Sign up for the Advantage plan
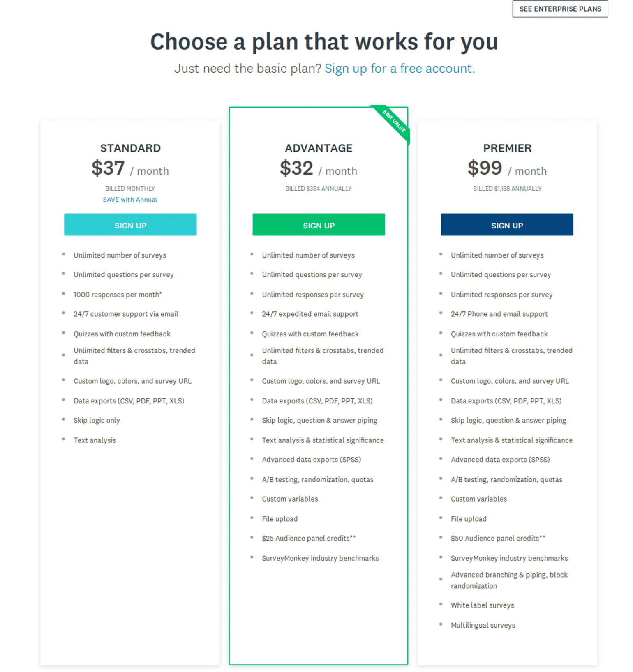This screenshot has height=672, width=633. coord(319,225)
